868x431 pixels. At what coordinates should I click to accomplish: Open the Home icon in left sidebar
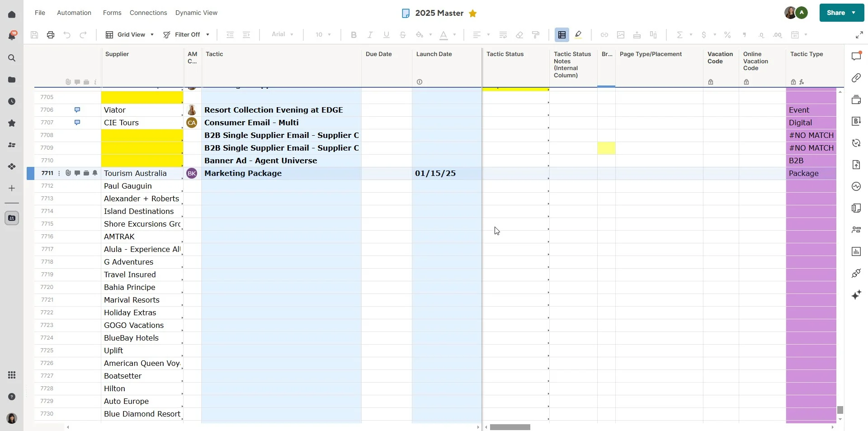pos(12,14)
